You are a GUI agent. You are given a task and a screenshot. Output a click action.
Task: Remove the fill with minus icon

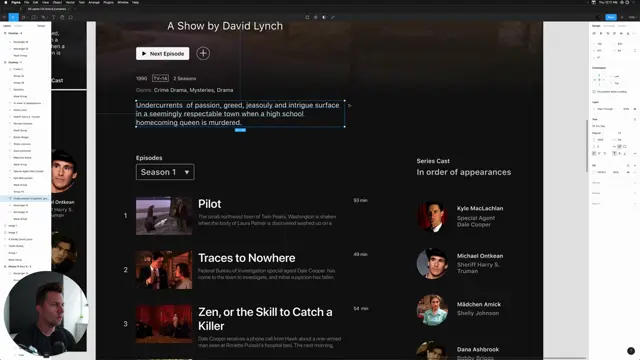coord(635,172)
